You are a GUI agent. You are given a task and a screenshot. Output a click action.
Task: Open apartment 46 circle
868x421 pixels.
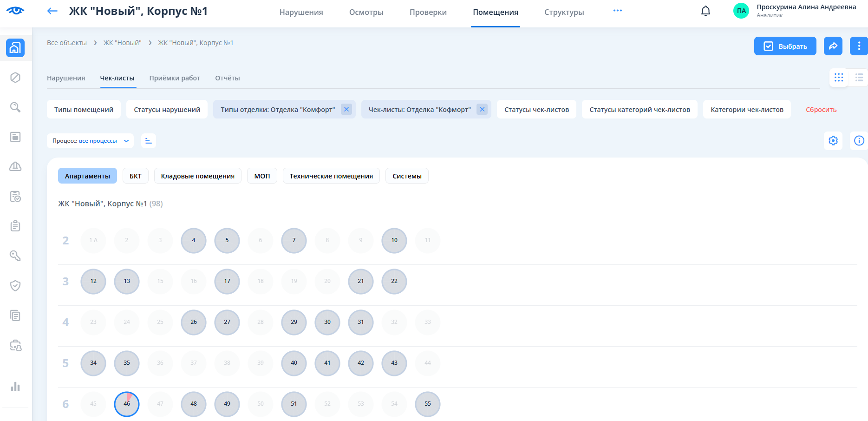(x=127, y=404)
